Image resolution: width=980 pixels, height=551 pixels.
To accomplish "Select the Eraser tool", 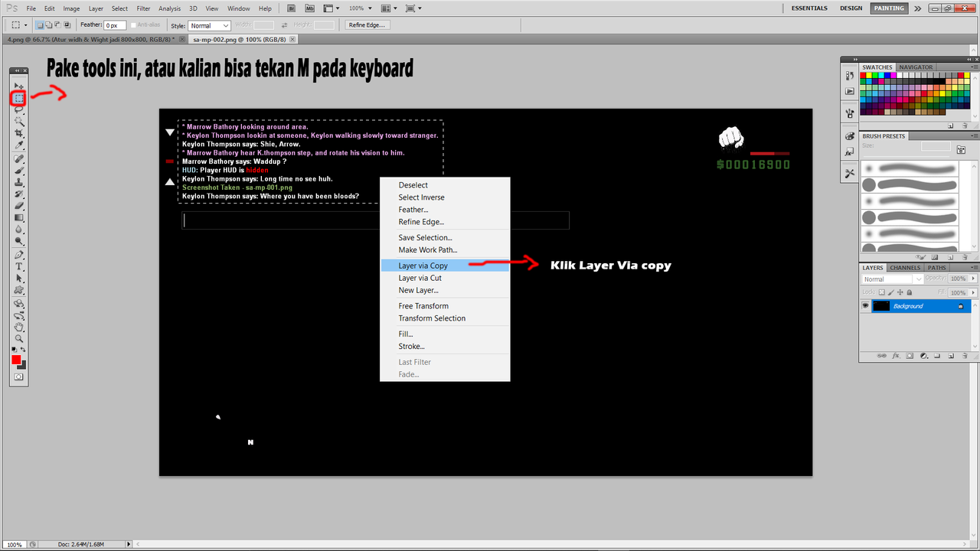I will click(18, 206).
